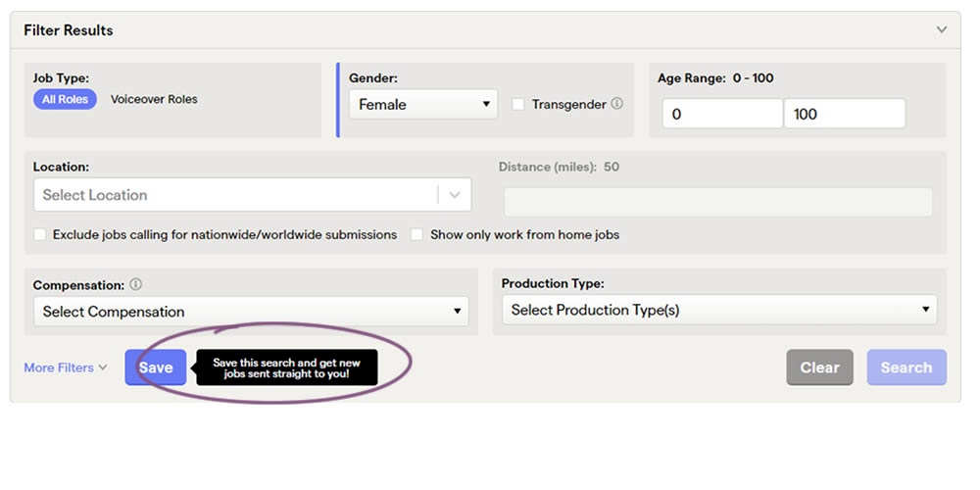
Task: Open the Select Production Type(s) dropdown
Action: coord(719,310)
